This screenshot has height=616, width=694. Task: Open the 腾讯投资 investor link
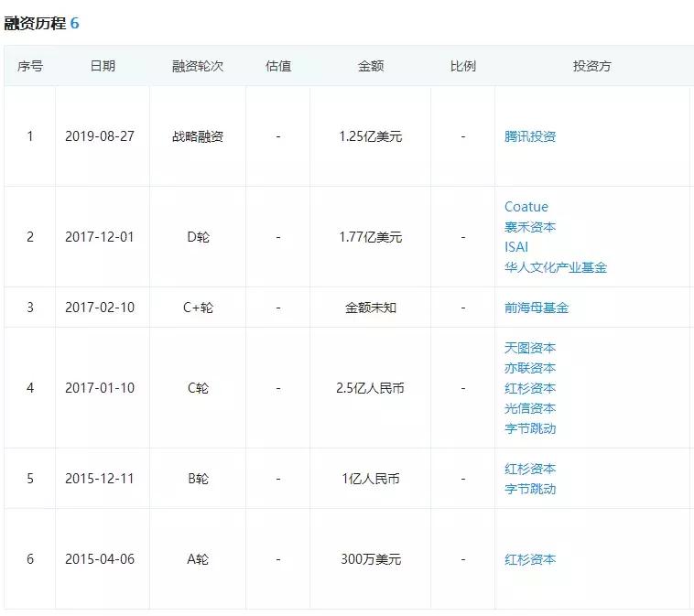point(530,136)
